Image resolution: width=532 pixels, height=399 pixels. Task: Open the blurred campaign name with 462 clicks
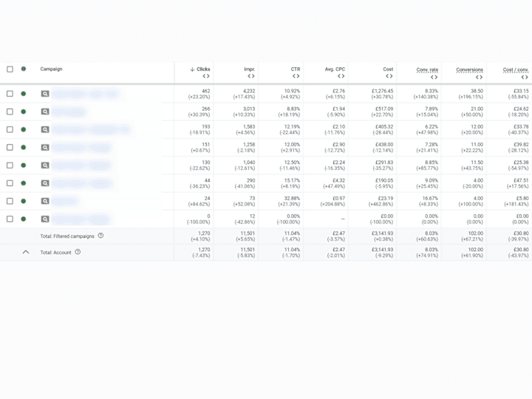pos(86,94)
